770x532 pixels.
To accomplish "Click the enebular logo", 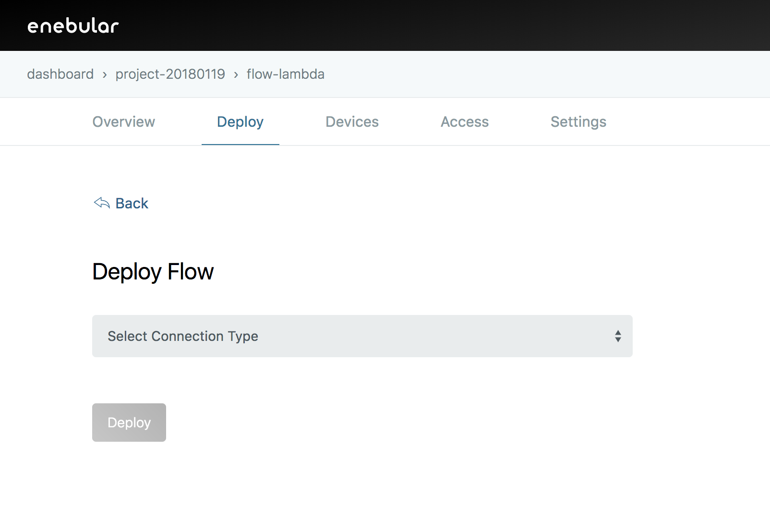I will (x=73, y=25).
